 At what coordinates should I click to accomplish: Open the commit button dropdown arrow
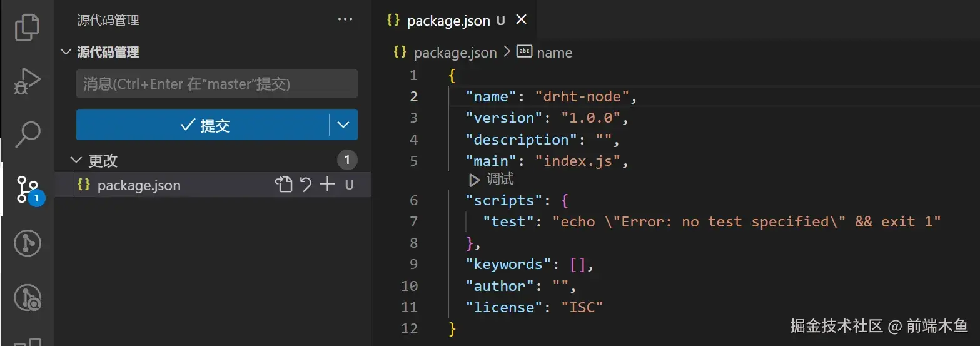(x=343, y=125)
